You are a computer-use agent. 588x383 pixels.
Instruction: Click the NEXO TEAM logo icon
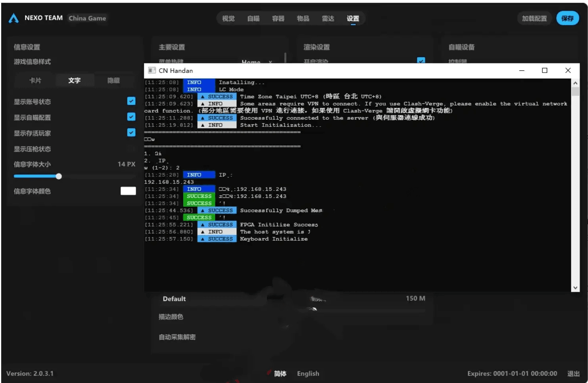click(13, 18)
